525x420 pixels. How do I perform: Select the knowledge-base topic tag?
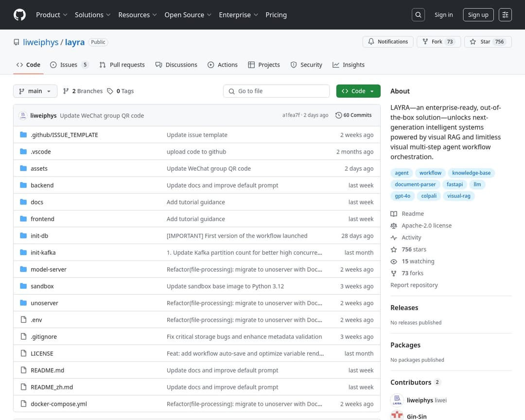click(472, 173)
